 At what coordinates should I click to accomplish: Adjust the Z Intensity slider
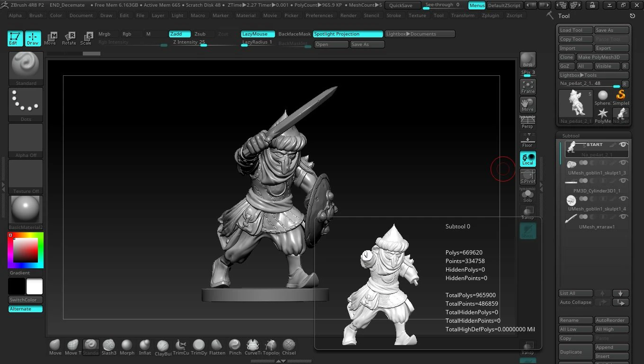tap(204, 42)
